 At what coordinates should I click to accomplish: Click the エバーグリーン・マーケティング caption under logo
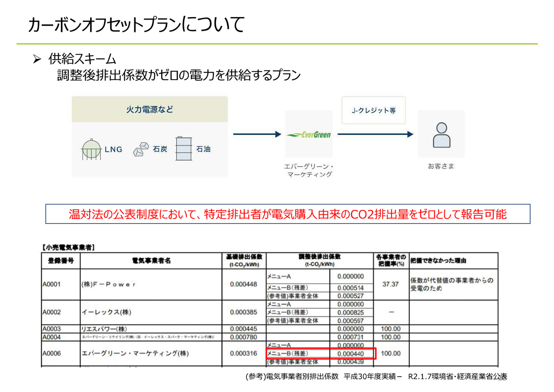(309, 170)
